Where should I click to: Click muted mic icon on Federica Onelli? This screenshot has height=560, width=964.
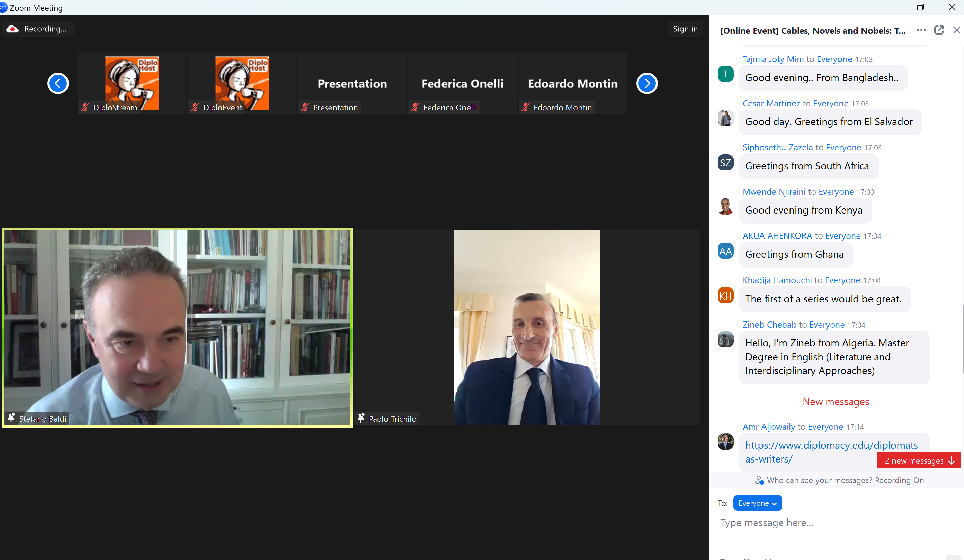coord(415,107)
